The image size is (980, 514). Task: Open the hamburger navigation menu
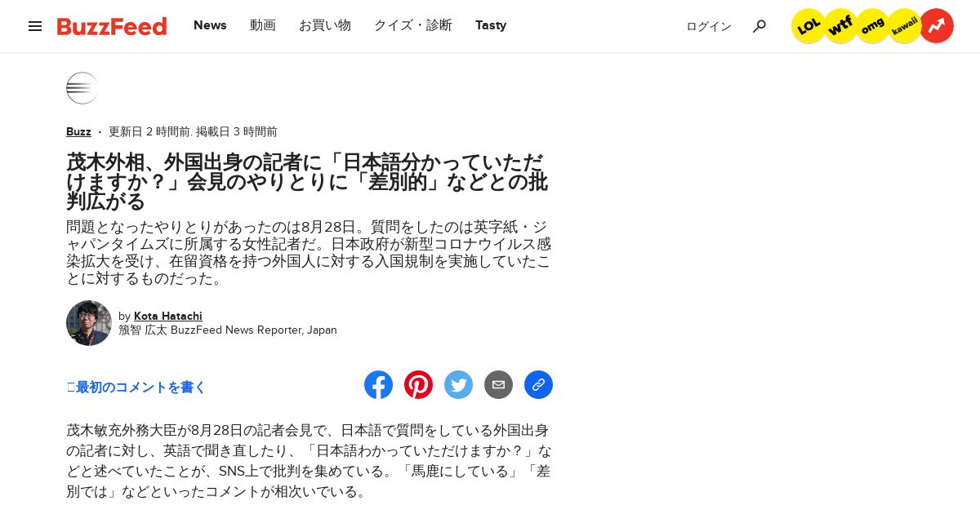point(35,26)
